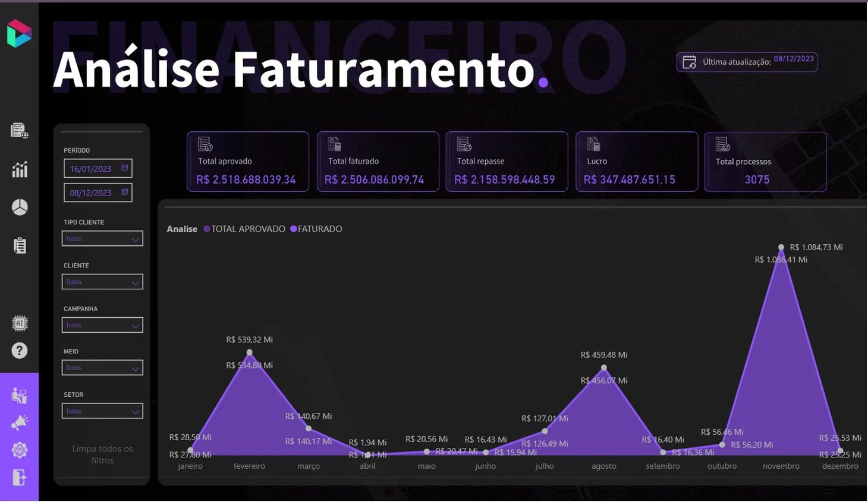
Task: Click 'Limpa todos os filtros' button
Action: 102,454
